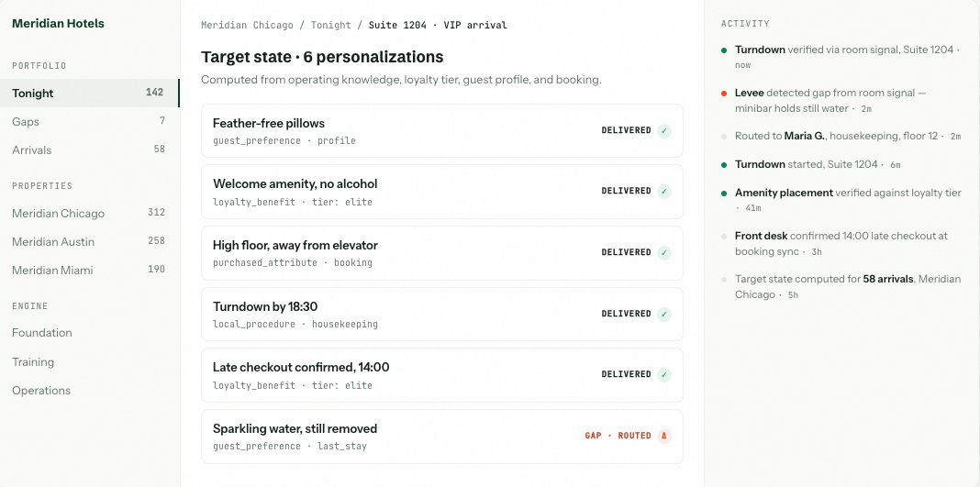
Task: Click the green Amenity placement activity dot
Action: point(724,193)
